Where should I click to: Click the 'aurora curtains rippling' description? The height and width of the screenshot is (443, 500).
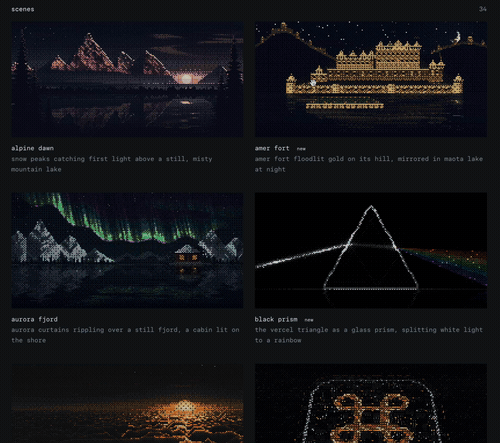pos(125,335)
